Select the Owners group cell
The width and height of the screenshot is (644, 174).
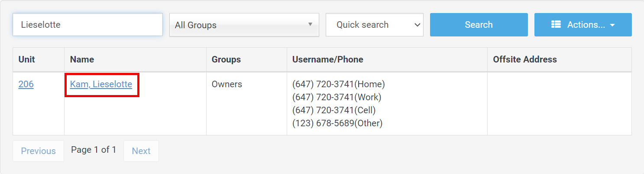click(x=227, y=84)
